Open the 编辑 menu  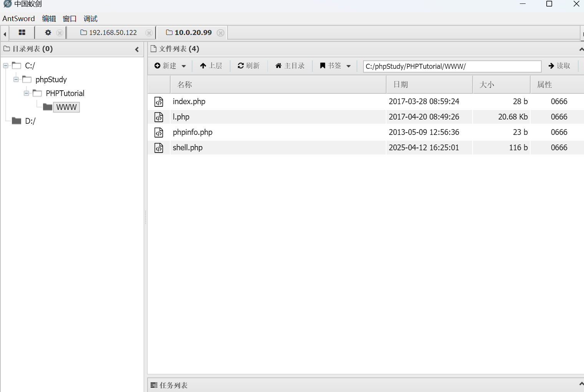pyautogui.click(x=49, y=18)
